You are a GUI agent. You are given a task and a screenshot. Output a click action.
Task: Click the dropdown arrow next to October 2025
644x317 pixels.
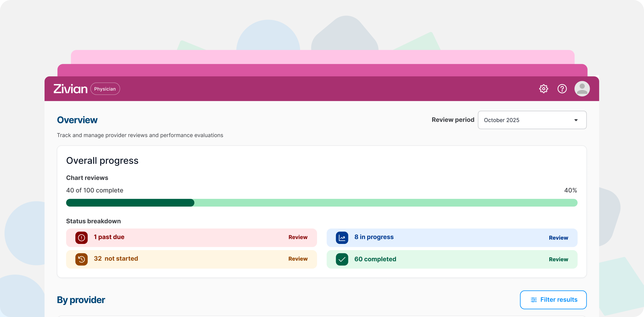[x=576, y=120]
